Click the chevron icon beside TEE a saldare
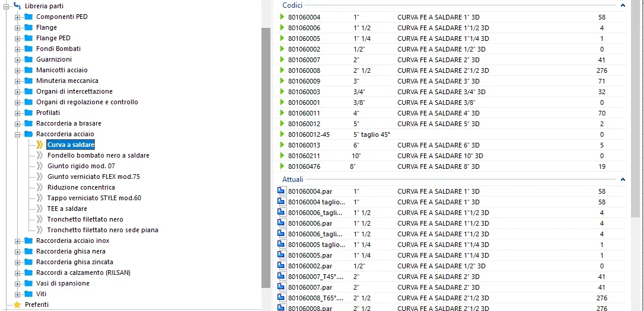Screen dimensions: 644x311 (40, 209)
